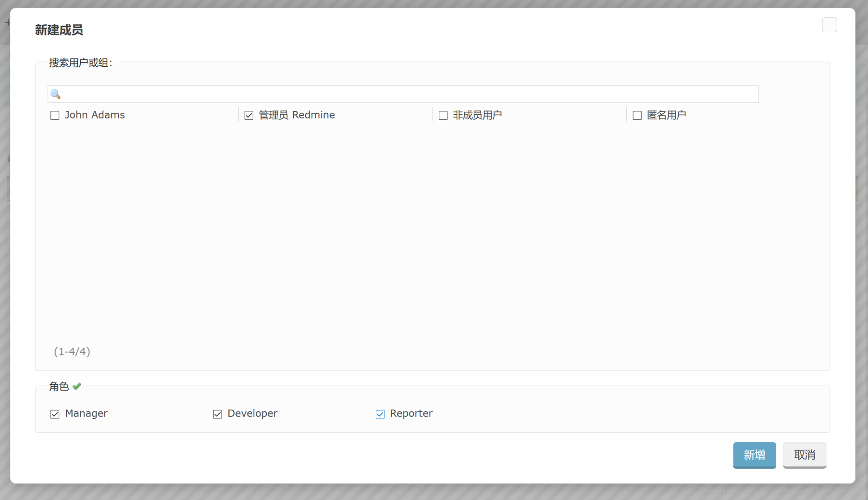Click the Manager role label
This screenshot has width=868, height=500.
tap(86, 414)
